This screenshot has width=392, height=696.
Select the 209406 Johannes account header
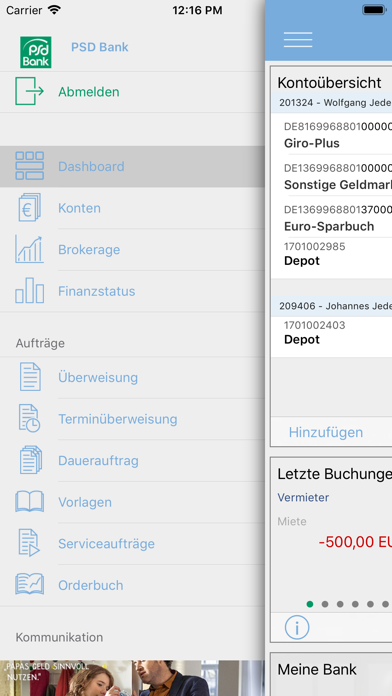tap(332, 306)
